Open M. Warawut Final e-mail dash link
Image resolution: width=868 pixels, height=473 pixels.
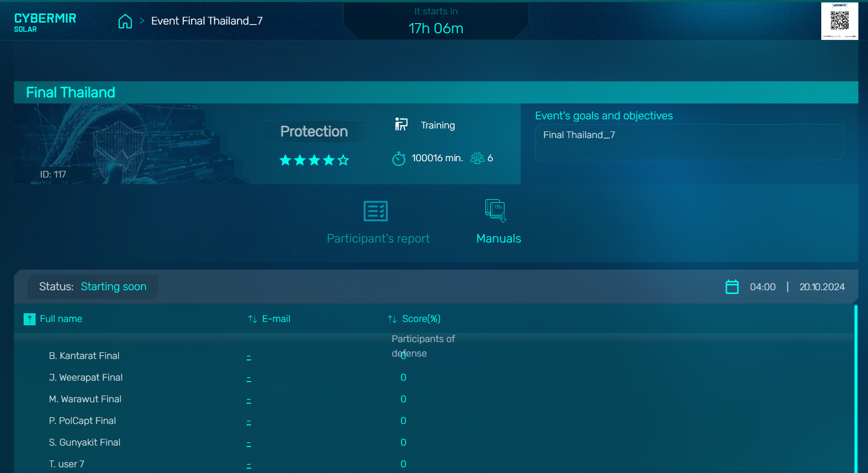249,400
